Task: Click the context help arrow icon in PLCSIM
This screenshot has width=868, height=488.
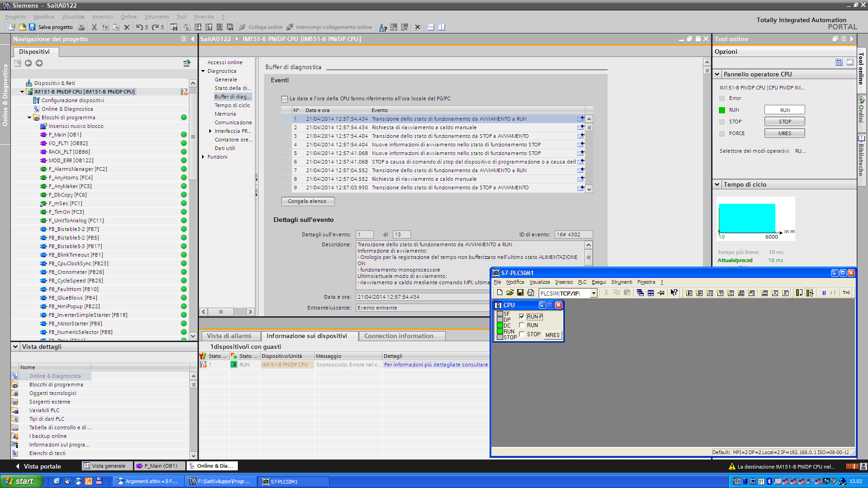Action: pyautogui.click(x=674, y=293)
